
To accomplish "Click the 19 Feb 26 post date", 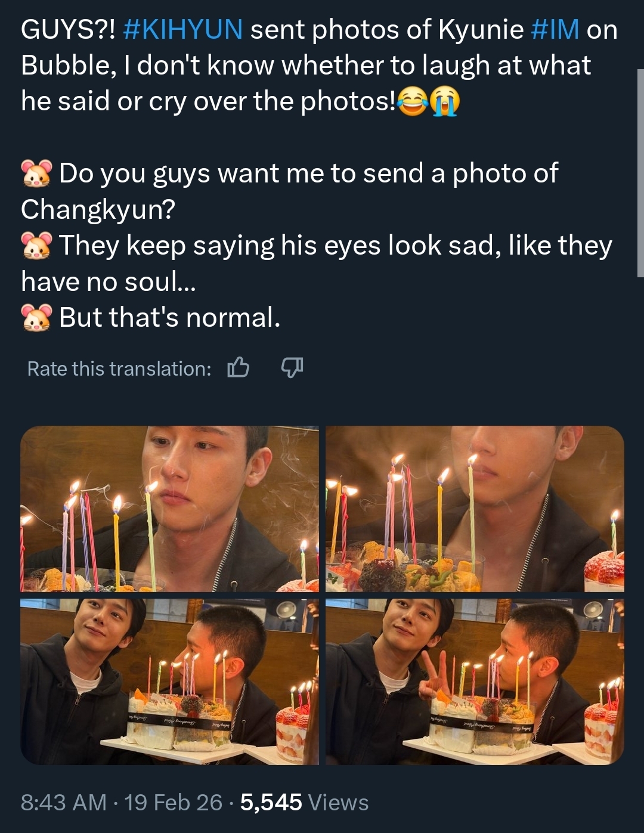I will (x=173, y=802).
